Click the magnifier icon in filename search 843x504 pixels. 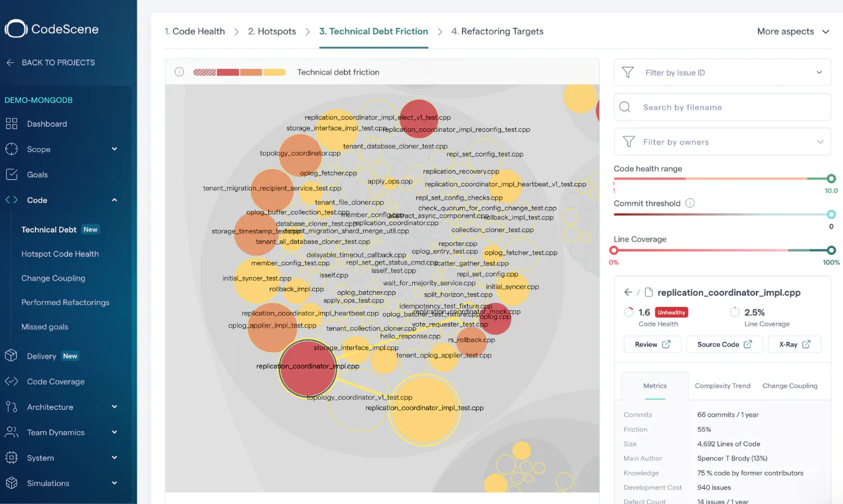pyautogui.click(x=625, y=107)
